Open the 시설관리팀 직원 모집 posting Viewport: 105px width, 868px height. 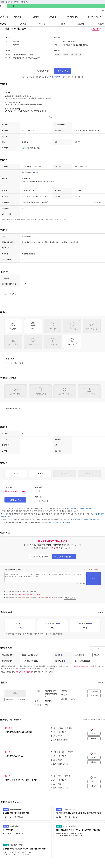click(18, 732)
